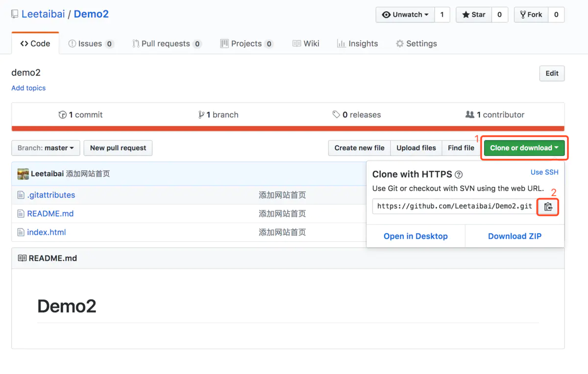Image resolution: width=588 pixels, height=374 pixels.
Task: Open the README.md file link
Action: click(49, 213)
